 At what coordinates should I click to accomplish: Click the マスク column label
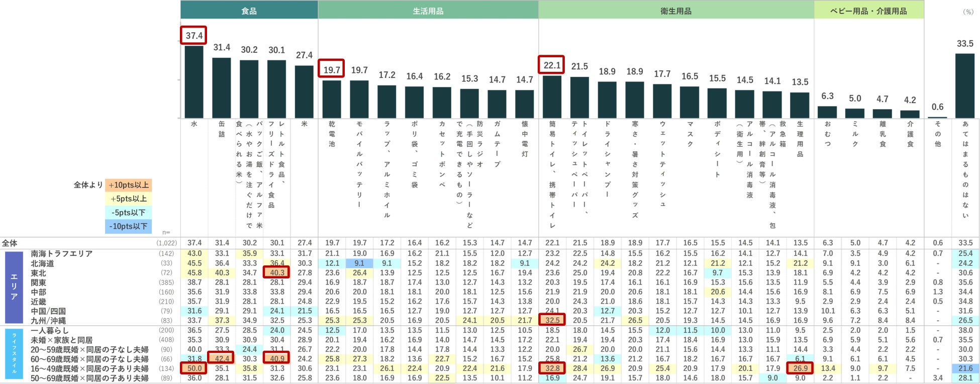[690, 134]
